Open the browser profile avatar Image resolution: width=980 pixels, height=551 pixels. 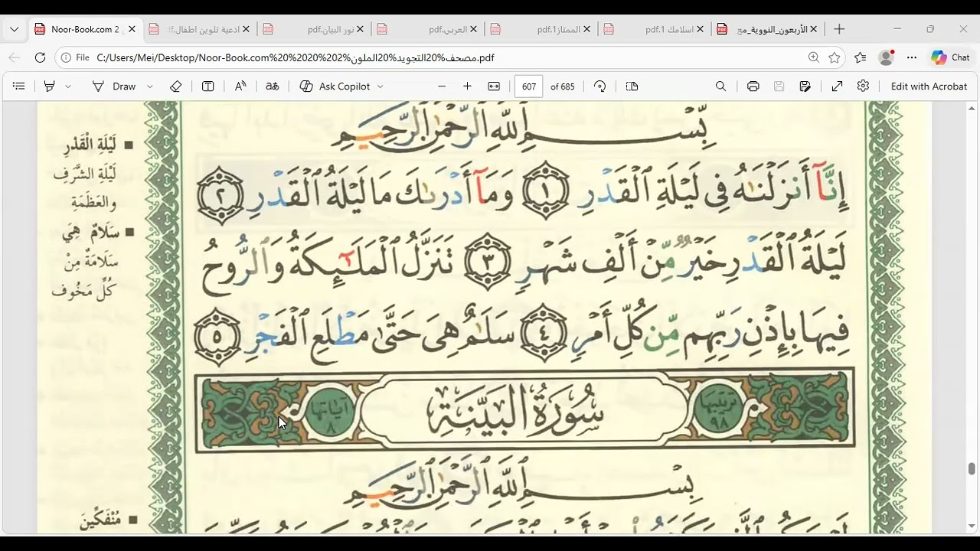click(887, 57)
